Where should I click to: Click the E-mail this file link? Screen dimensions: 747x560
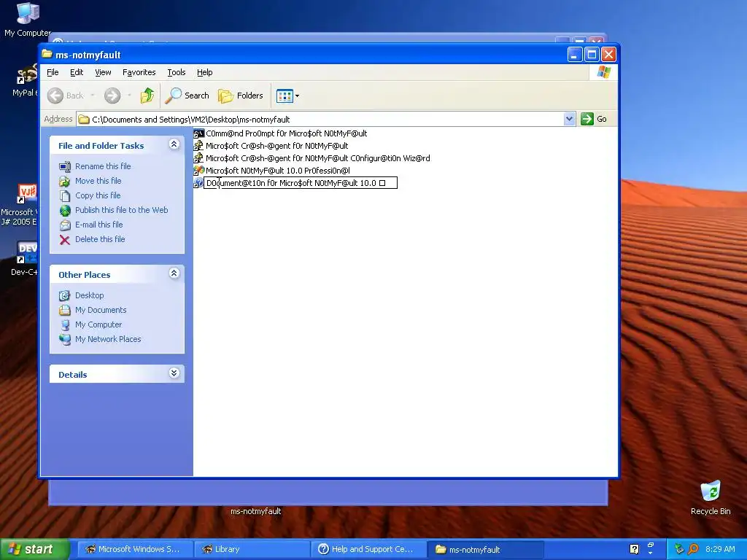[x=98, y=225]
